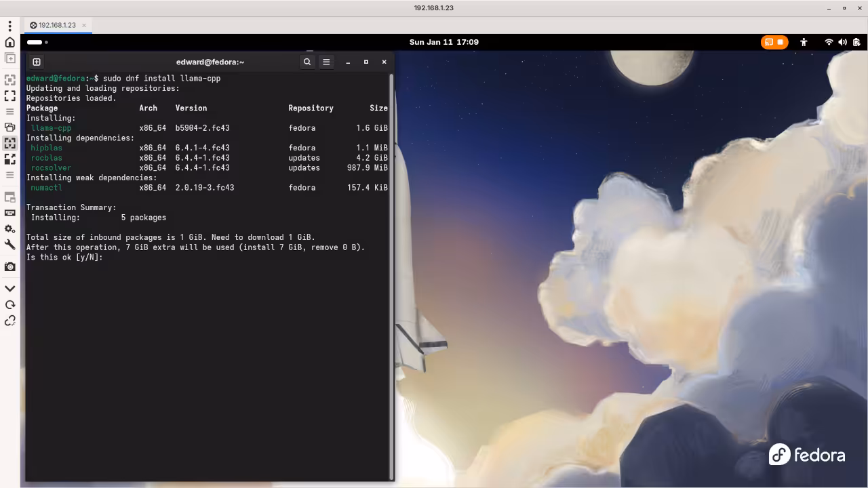The image size is (868, 488).
Task: Take a screenshot using the camera icon
Action: pos(9,266)
